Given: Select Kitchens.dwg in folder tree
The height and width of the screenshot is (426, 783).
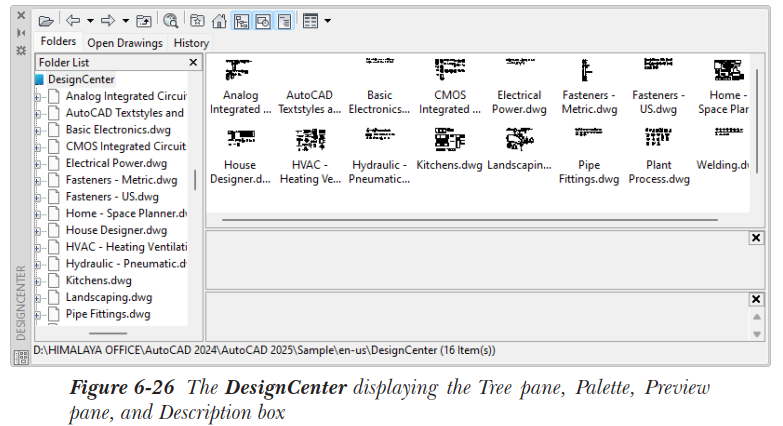Looking at the screenshot, I should tap(98, 280).
